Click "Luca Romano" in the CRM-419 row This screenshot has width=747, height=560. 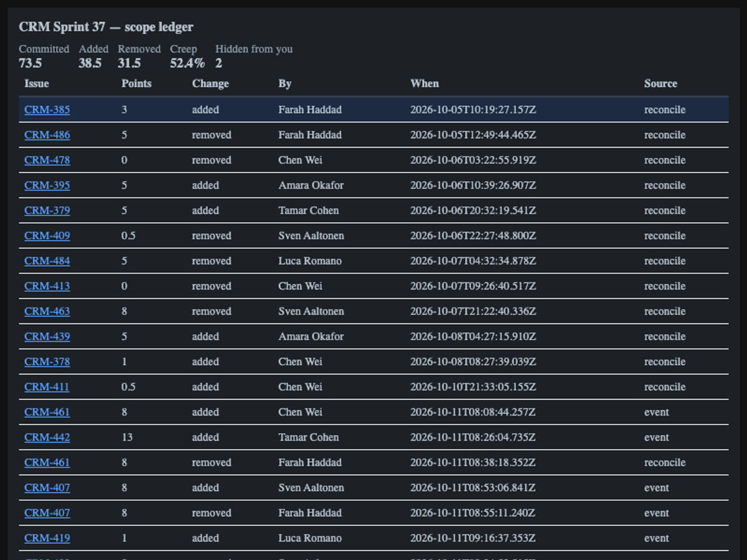310,538
